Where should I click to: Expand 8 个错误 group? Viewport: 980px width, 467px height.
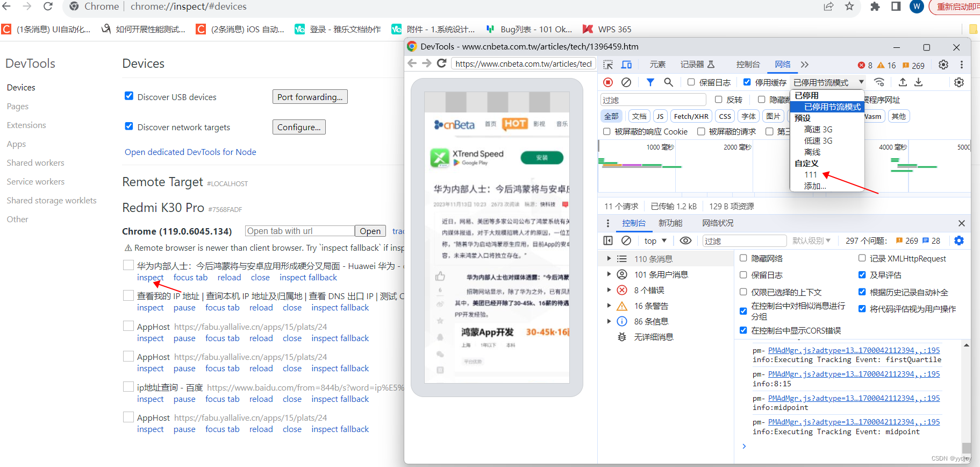[609, 290]
